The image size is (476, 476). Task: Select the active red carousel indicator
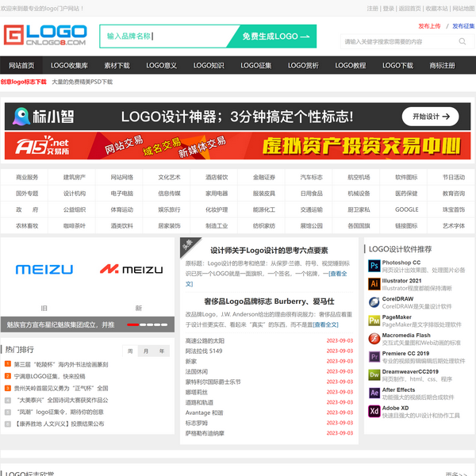click(x=133, y=324)
